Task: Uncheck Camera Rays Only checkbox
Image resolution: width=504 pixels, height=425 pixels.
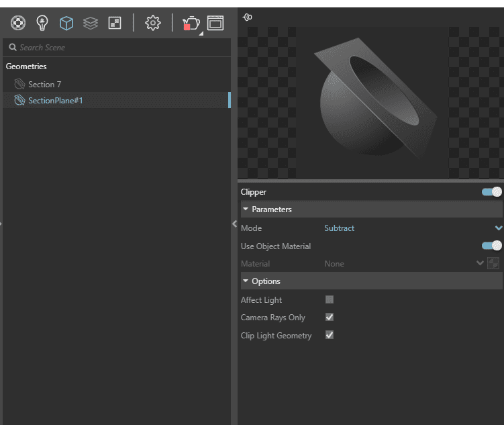Action: click(x=330, y=317)
